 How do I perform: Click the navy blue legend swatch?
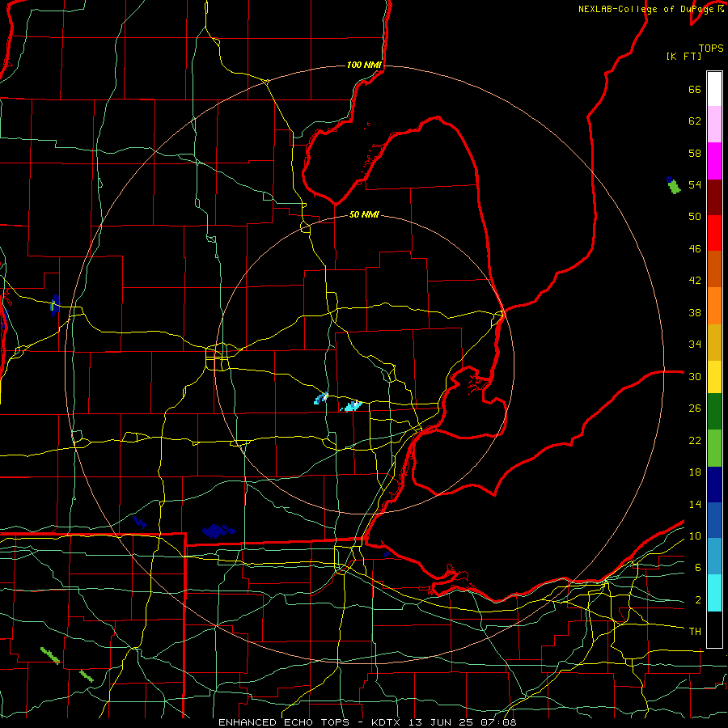pyautogui.click(x=714, y=485)
